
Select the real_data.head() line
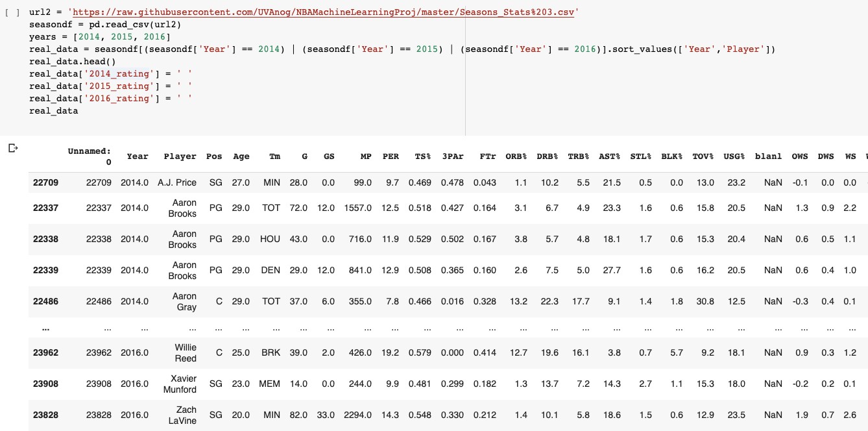71,61
